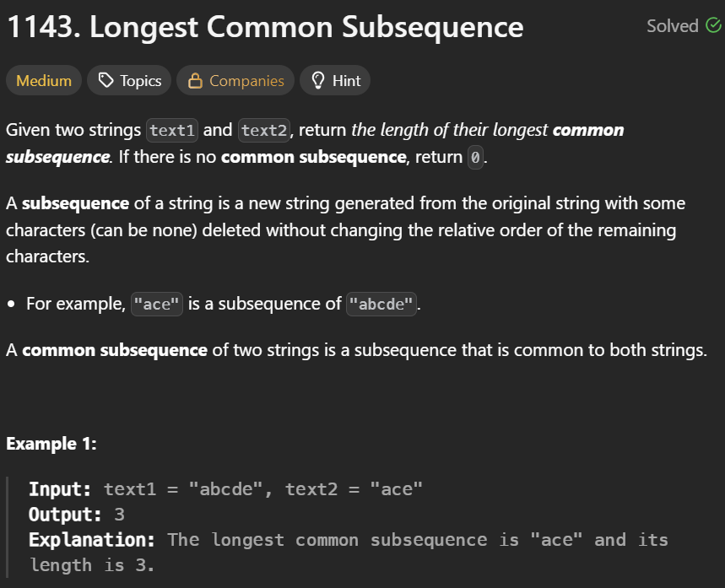The image size is (725, 588).
Task: Click the "abcde" code snippet in bullet
Action: tap(381, 305)
